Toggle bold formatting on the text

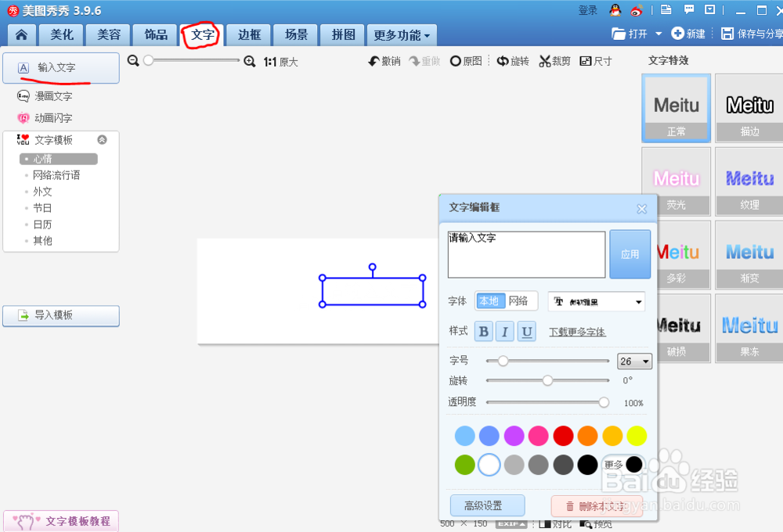click(x=483, y=332)
